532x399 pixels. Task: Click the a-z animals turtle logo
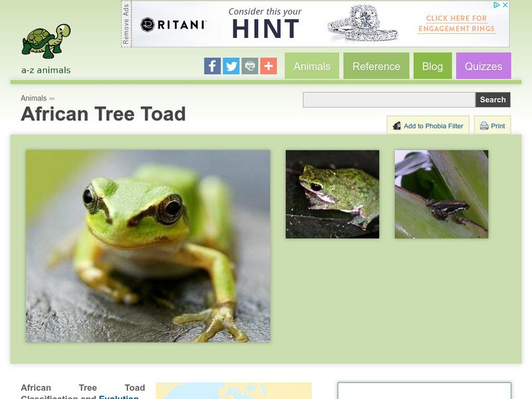tap(46, 49)
